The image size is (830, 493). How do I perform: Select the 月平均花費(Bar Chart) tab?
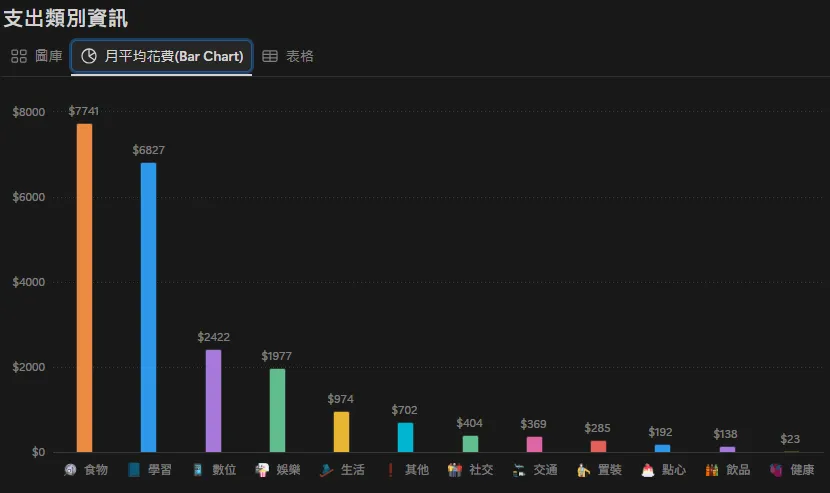click(161, 56)
